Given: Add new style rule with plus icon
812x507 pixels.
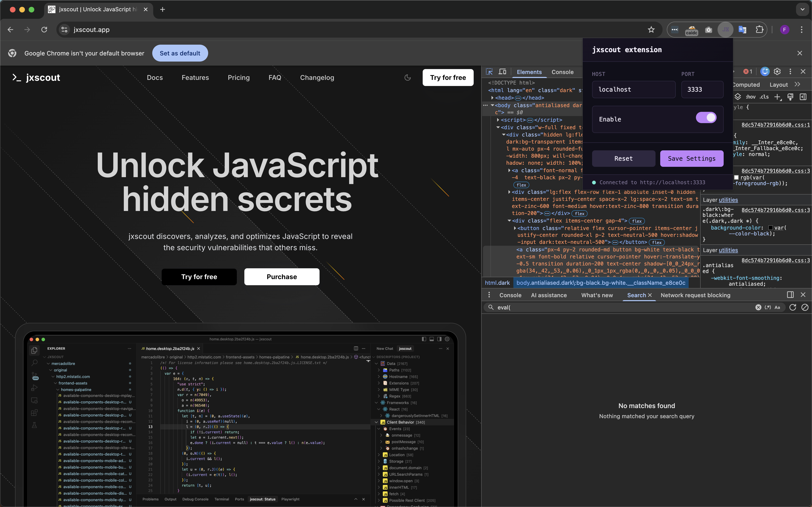Looking at the screenshot, I should pos(778,97).
